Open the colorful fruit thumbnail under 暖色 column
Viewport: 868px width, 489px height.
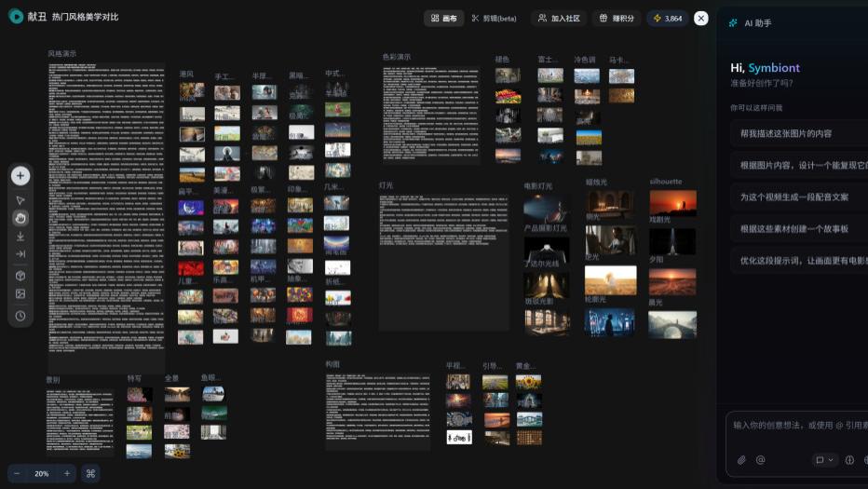point(508,96)
